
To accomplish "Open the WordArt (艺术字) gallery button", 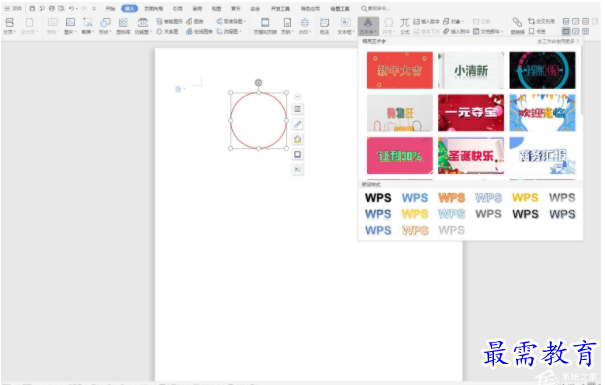I will [368, 26].
